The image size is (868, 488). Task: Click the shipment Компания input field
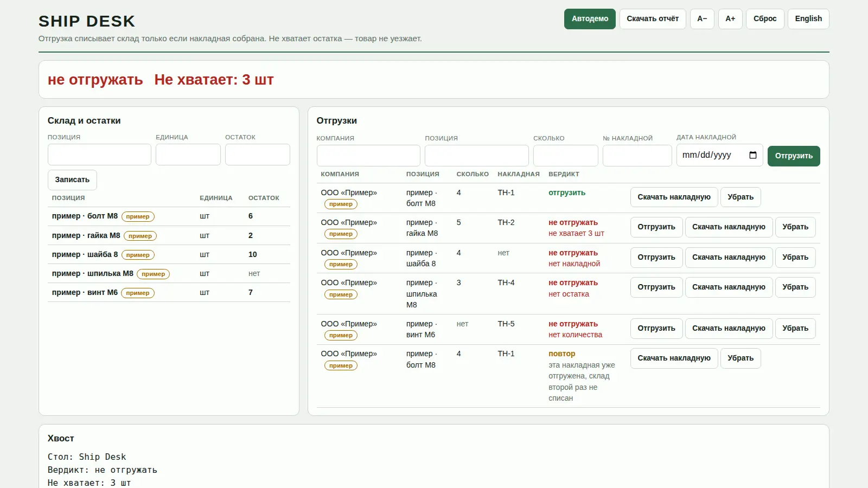(368, 156)
